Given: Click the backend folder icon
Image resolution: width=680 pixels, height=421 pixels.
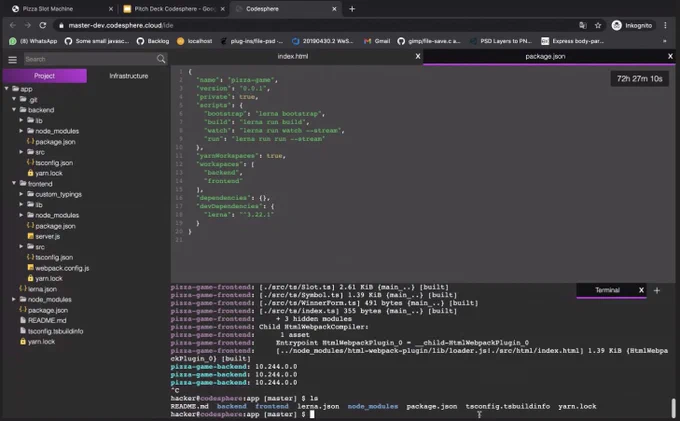Looking at the screenshot, I should click(23, 110).
